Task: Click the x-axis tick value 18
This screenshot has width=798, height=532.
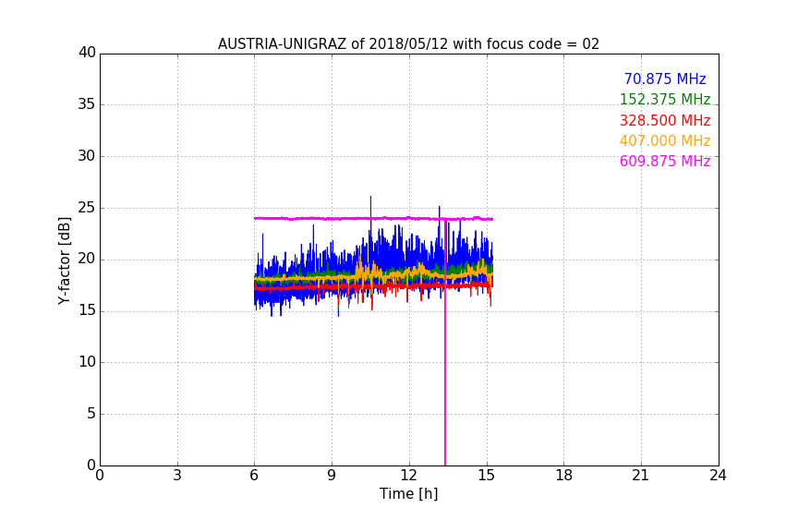Action: tap(564, 476)
